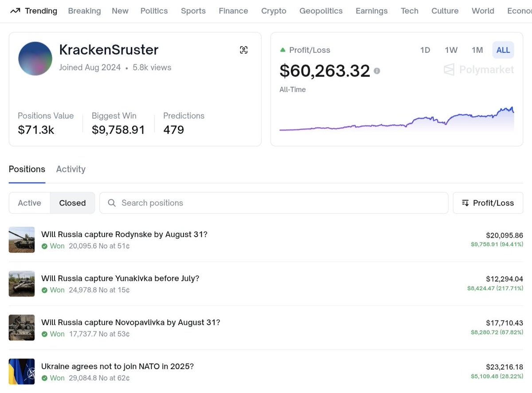Image resolution: width=532 pixels, height=393 pixels.
Task: Click the Trending arrow icon
Action: (x=15, y=11)
